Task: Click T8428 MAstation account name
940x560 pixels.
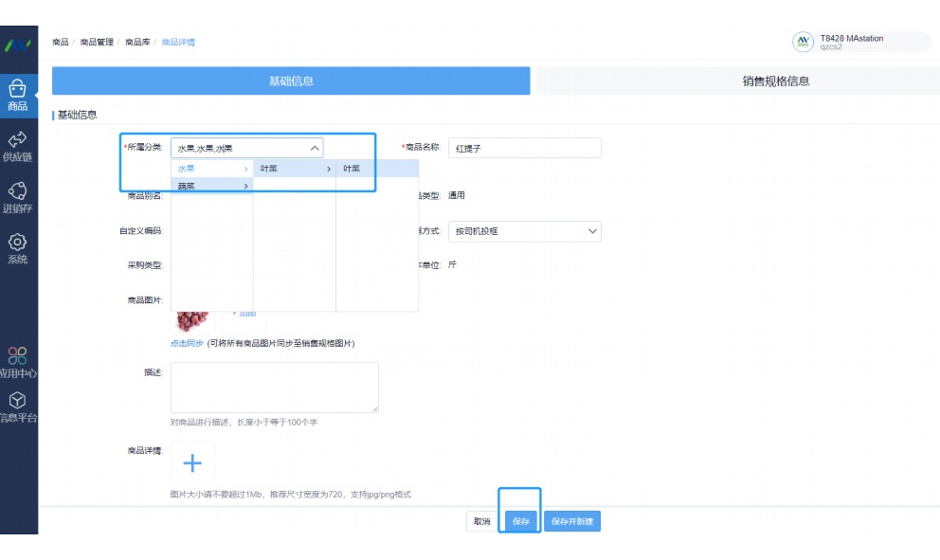Action: click(x=851, y=38)
